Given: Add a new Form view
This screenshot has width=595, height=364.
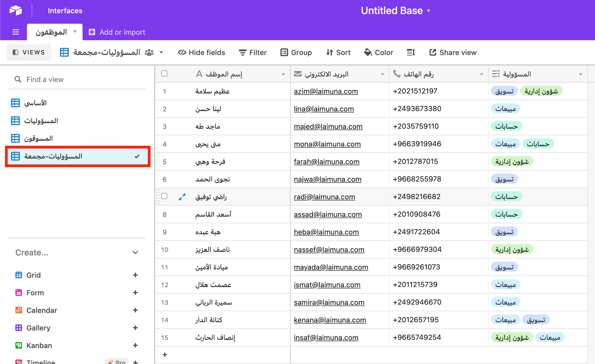Looking at the screenshot, I should 135,292.
